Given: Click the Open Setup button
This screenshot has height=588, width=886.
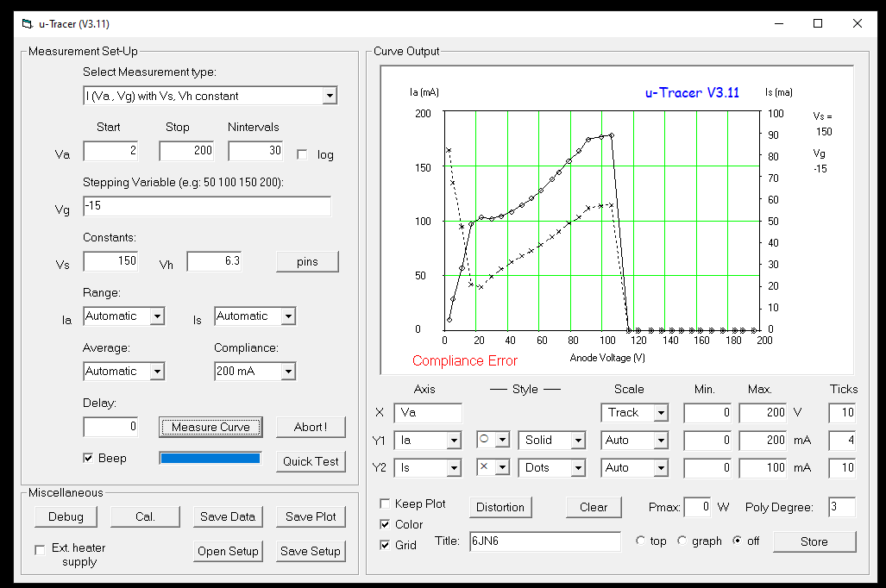Looking at the screenshot, I should [228, 551].
